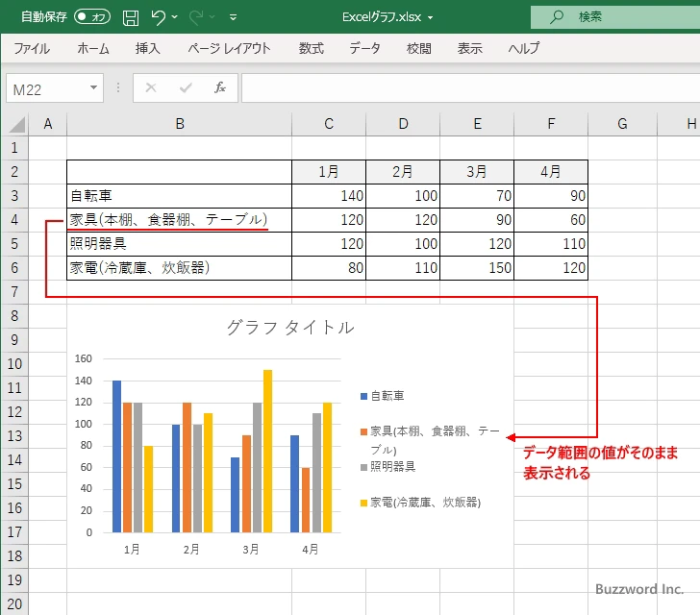Image resolution: width=700 pixels, height=615 pixels.
Task: Click the 照明器具 legend entry text
Action: pos(393,467)
